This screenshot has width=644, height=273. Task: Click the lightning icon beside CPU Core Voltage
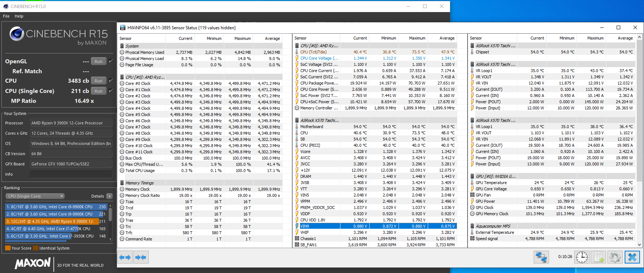pyautogui.click(x=297, y=58)
